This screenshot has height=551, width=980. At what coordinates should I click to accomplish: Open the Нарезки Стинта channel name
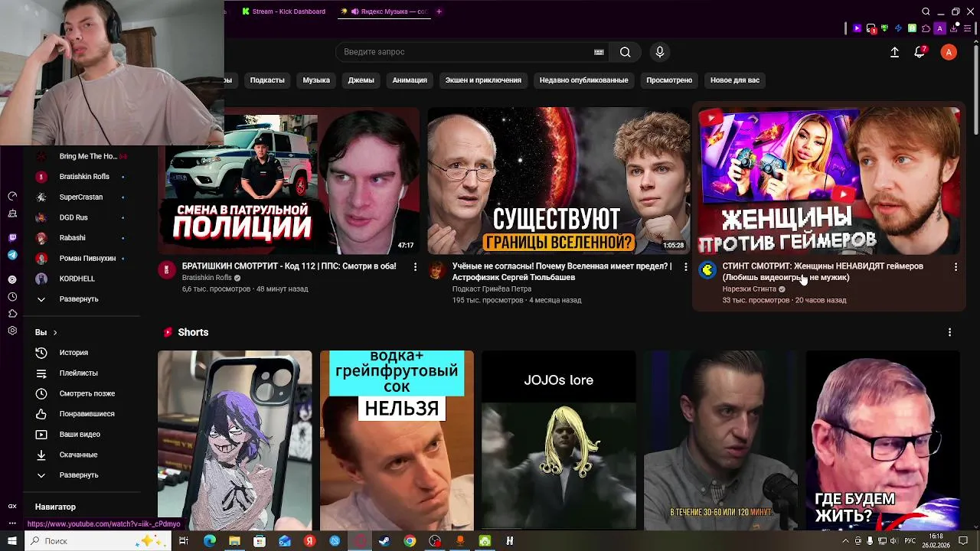(750, 289)
